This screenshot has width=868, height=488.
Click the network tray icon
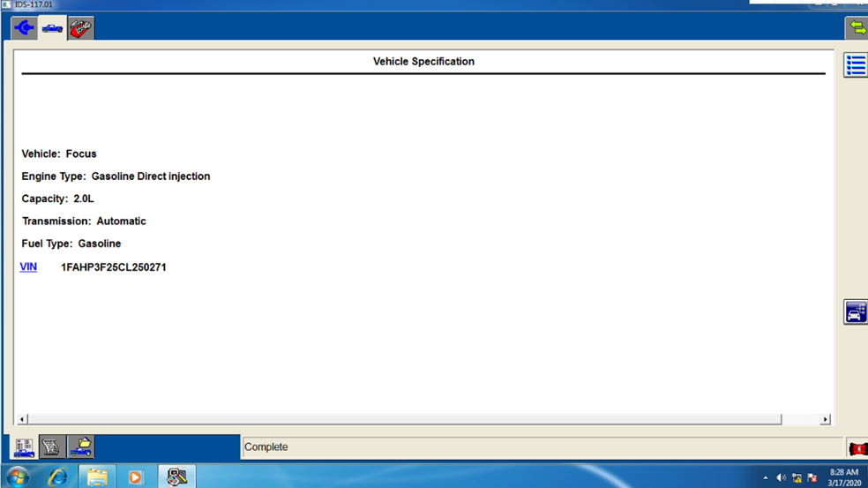797,477
